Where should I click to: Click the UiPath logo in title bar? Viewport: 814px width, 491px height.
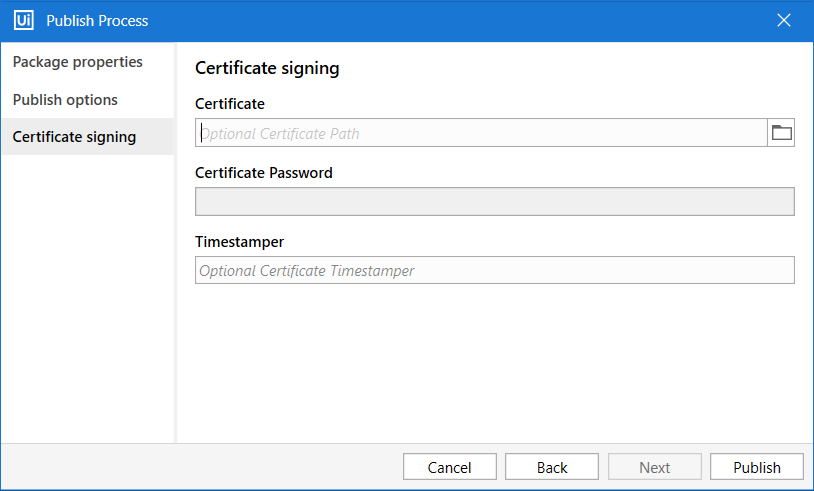23,20
